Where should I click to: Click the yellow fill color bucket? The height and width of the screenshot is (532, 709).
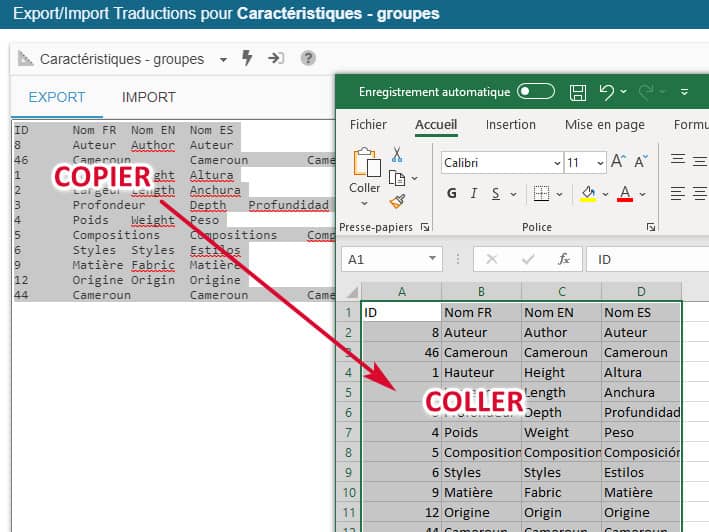click(589, 193)
